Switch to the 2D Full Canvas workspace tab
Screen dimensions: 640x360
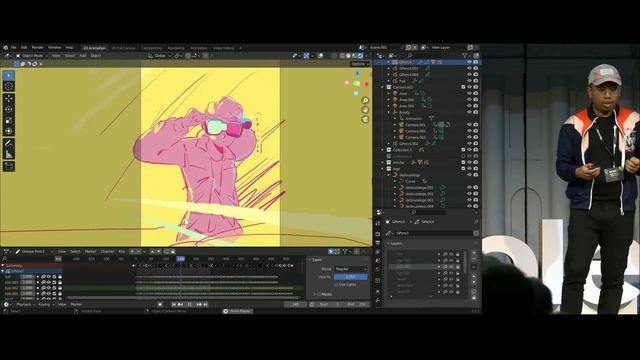point(123,48)
